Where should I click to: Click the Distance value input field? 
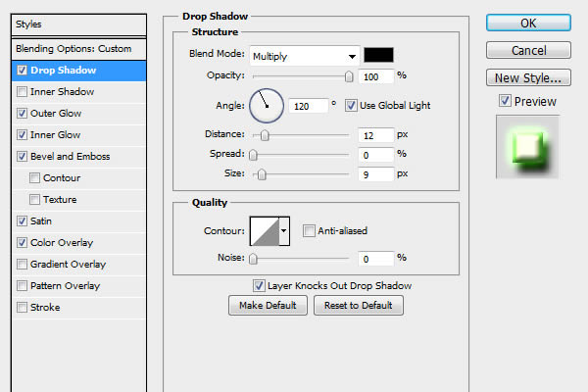[375, 134]
